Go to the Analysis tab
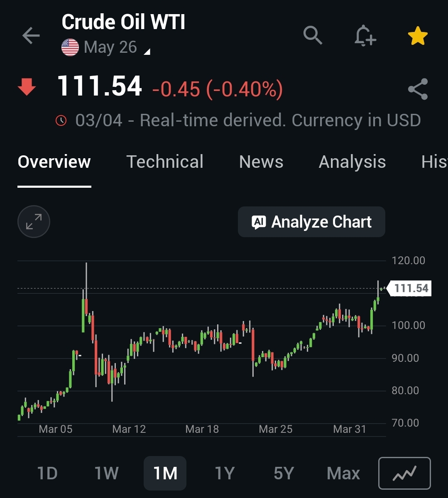Image resolution: width=448 pixels, height=498 pixels. [x=352, y=162]
